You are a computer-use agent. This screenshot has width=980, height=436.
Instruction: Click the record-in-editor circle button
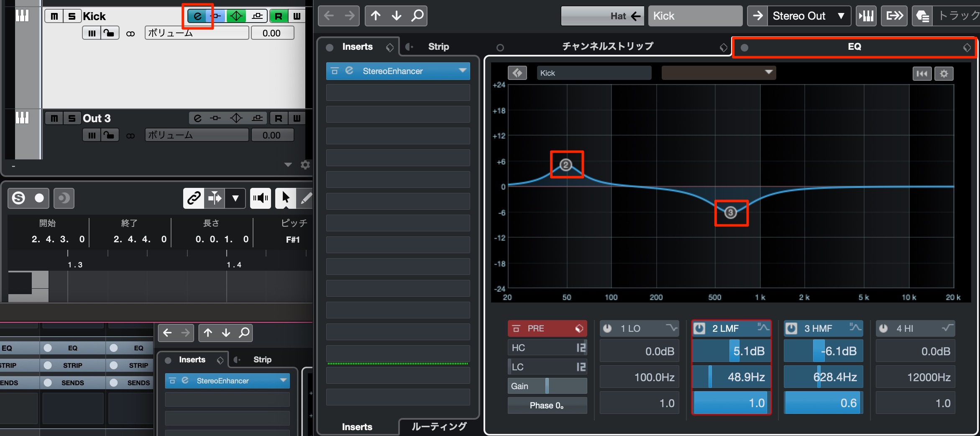(x=39, y=198)
